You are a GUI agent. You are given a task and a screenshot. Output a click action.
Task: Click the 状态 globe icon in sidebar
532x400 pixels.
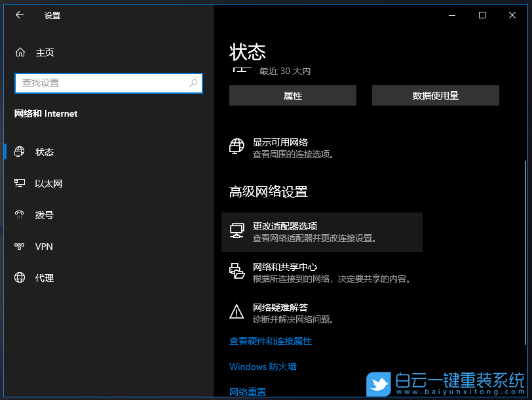(20, 151)
